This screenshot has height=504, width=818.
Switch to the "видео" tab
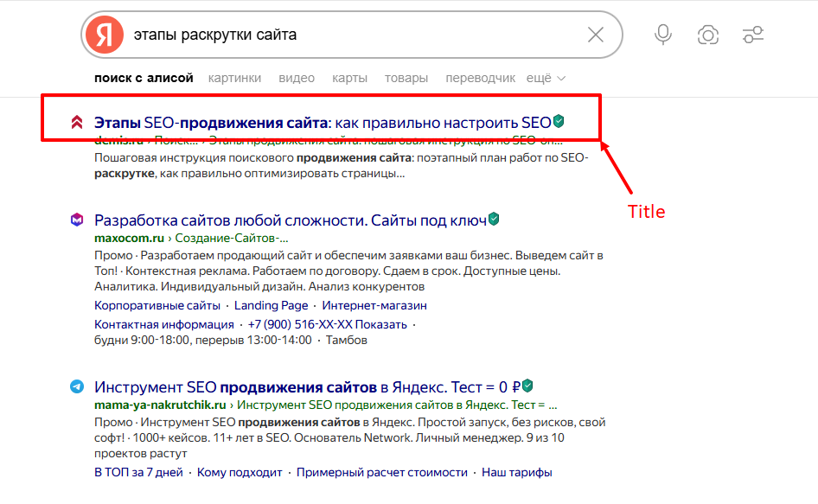(x=297, y=78)
